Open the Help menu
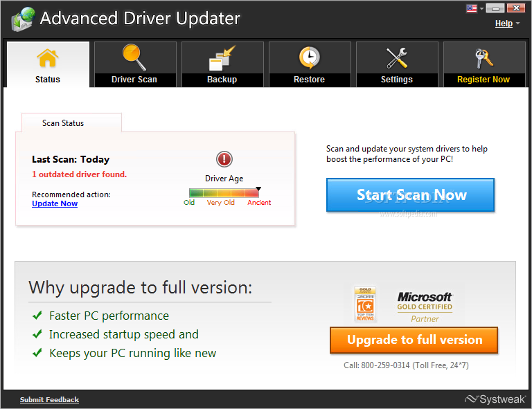532x409 pixels. (x=504, y=24)
